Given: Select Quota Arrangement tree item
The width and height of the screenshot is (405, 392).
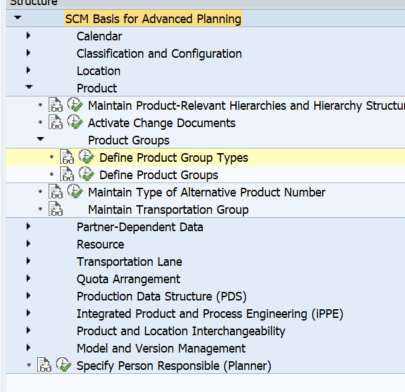Looking at the screenshot, I should click(x=128, y=279).
